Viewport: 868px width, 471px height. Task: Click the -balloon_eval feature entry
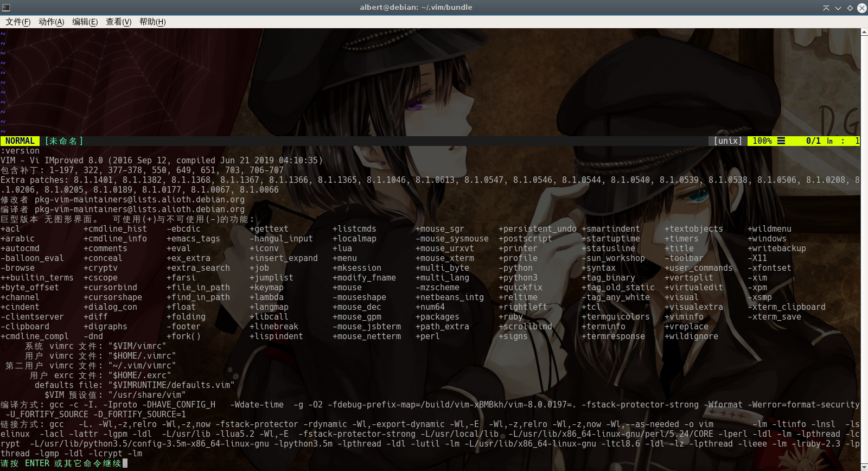(x=32, y=258)
